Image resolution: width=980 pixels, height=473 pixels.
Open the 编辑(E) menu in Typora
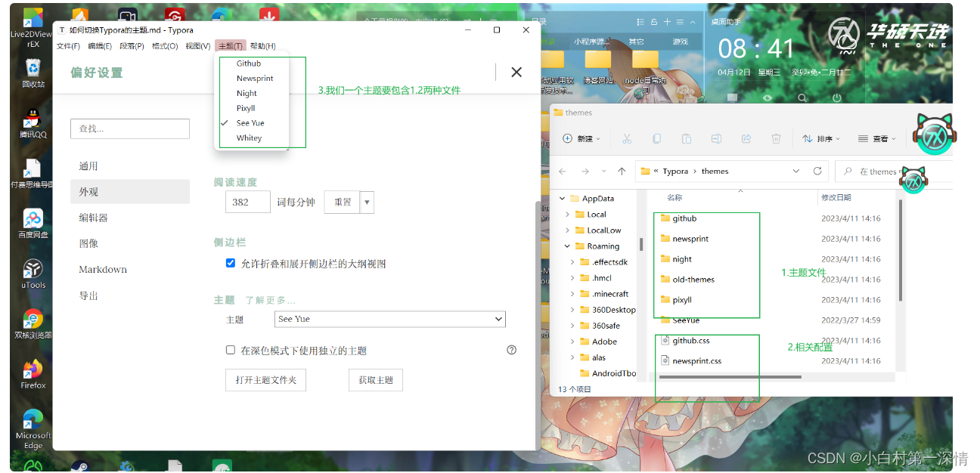click(x=100, y=46)
